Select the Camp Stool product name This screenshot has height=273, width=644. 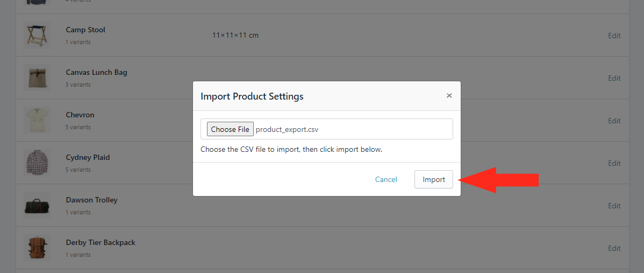click(85, 30)
